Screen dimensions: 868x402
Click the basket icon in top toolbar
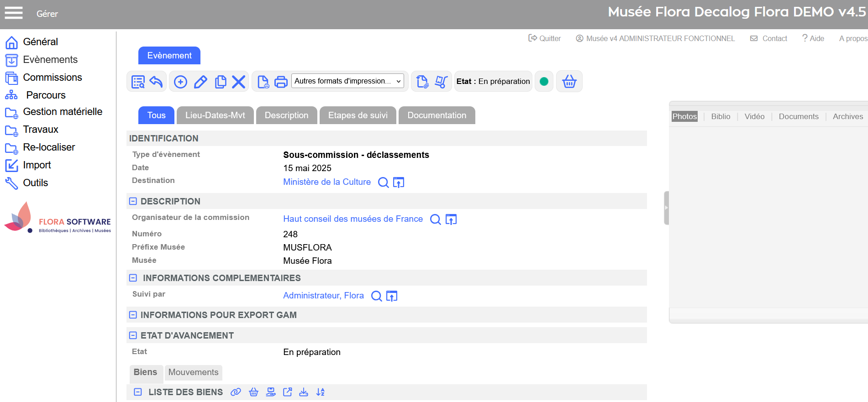coord(569,82)
